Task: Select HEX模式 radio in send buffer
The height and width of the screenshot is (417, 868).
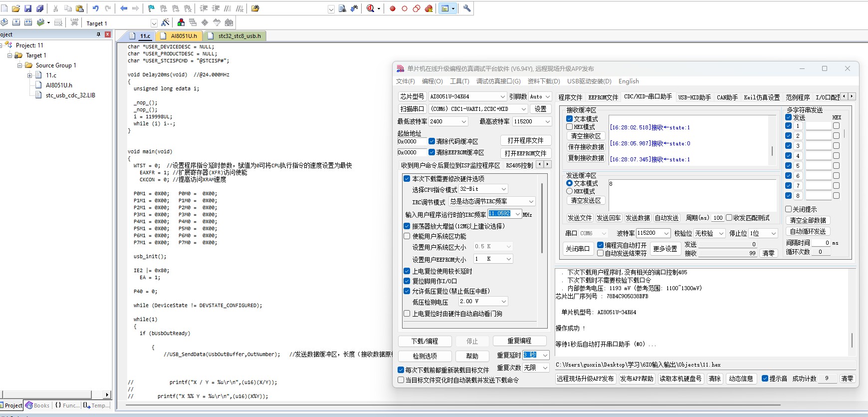Action: click(569, 191)
